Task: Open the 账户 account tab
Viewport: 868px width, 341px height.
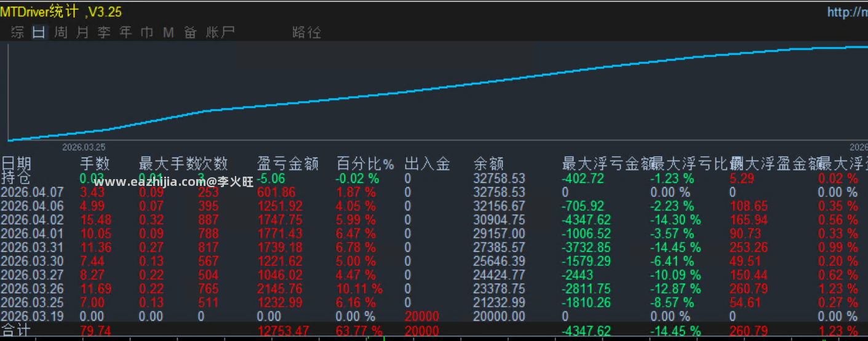Action: click(x=220, y=33)
